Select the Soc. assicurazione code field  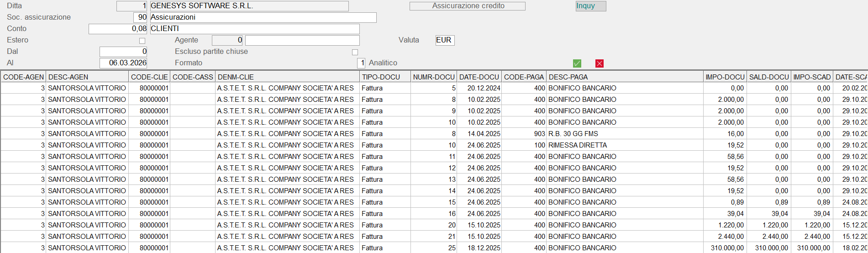(x=140, y=17)
